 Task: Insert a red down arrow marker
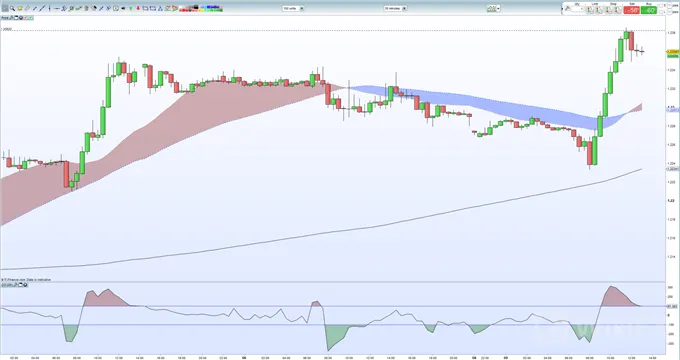pyautogui.click(x=138, y=8)
